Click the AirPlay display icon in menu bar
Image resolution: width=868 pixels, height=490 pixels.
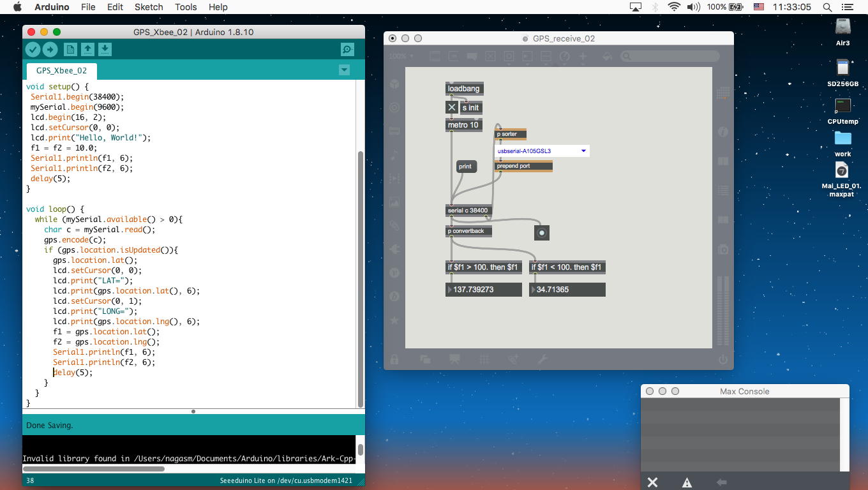[x=636, y=7]
